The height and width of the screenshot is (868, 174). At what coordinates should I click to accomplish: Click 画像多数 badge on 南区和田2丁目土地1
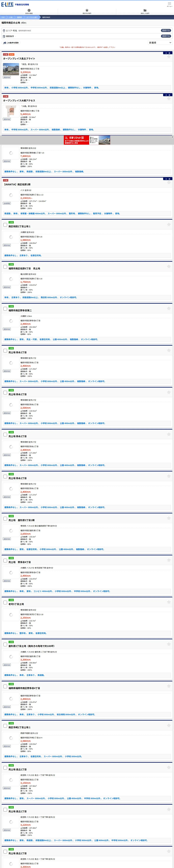coord(7,245)
